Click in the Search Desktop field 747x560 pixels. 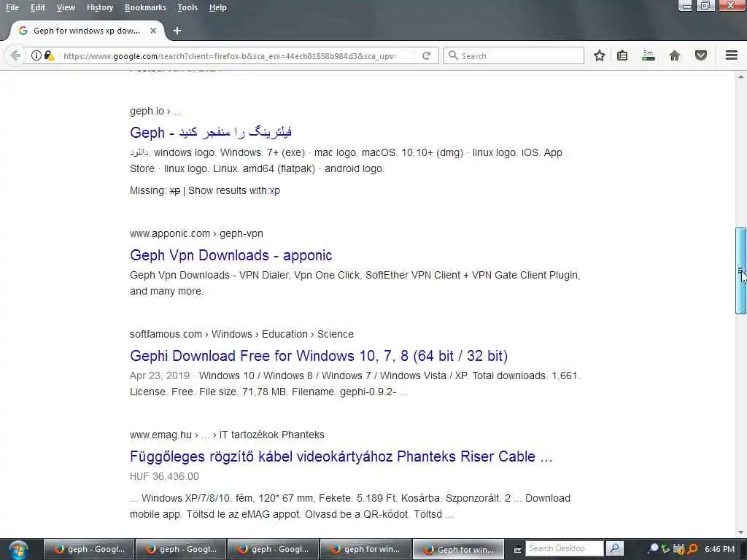click(x=564, y=548)
